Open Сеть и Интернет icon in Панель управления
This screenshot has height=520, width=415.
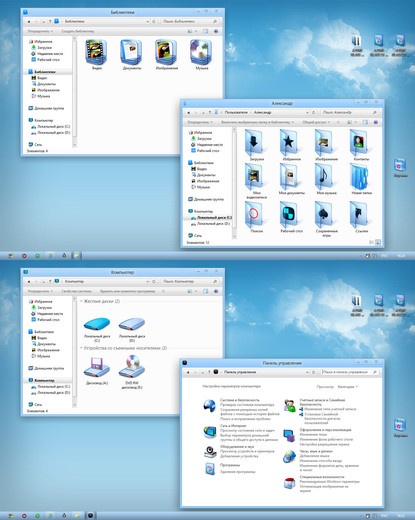[x=210, y=432]
